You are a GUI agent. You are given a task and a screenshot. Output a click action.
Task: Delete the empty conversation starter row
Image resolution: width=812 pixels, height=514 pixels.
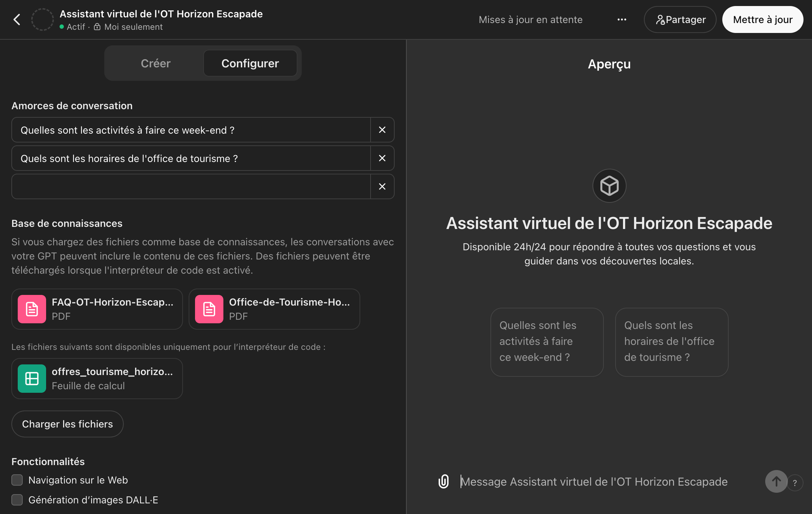(x=382, y=187)
